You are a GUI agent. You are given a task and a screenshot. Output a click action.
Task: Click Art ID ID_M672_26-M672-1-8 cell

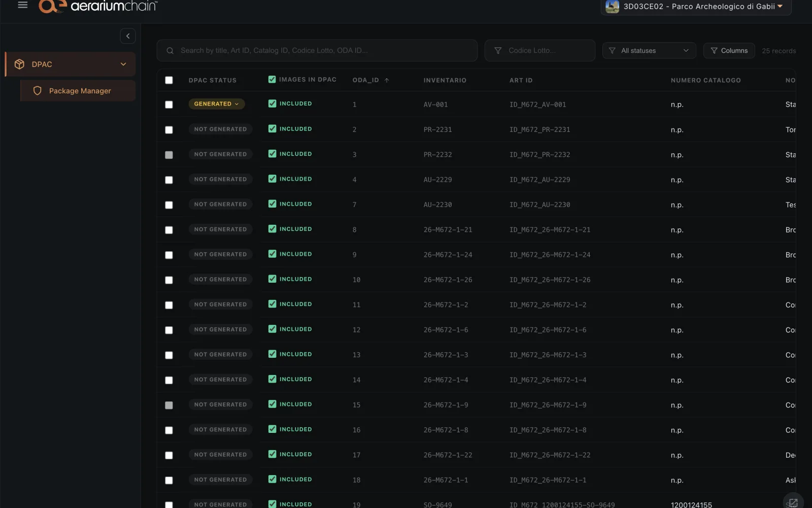(x=548, y=430)
